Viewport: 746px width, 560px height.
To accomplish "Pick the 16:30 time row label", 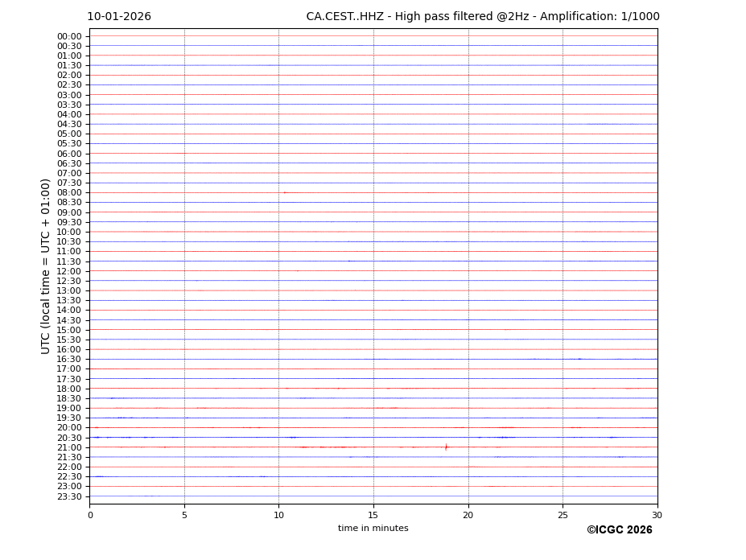I will (x=69, y=359).
